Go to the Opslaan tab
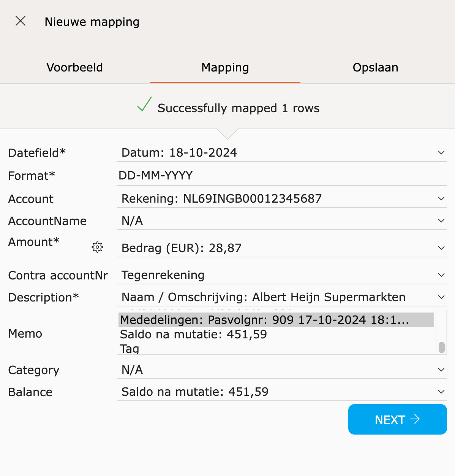This screenshot has width=455, height=476. pos(376,67)
